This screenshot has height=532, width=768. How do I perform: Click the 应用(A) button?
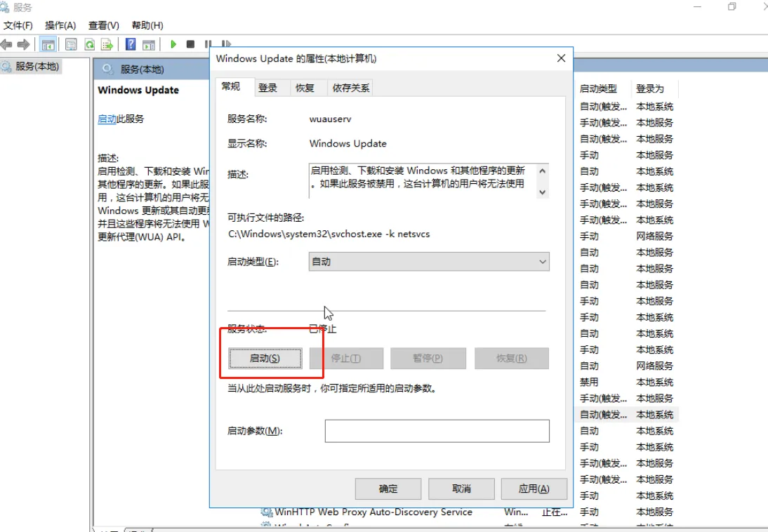tap(534, 488)
